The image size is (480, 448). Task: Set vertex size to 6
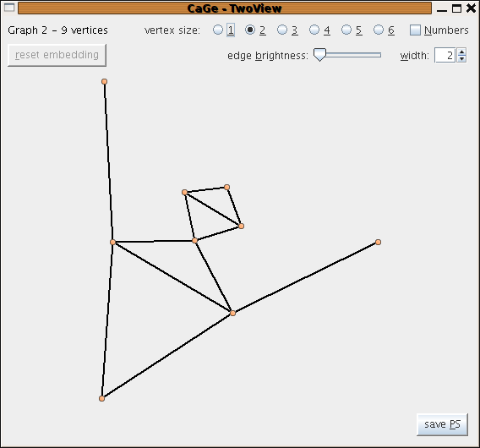(x=379, y=30)
